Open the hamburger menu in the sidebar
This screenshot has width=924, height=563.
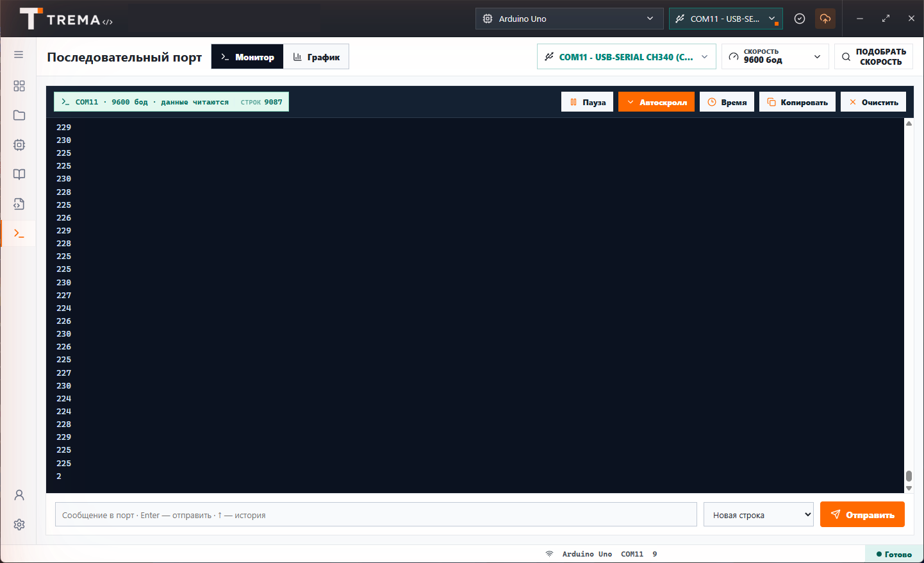coord(19,55)
